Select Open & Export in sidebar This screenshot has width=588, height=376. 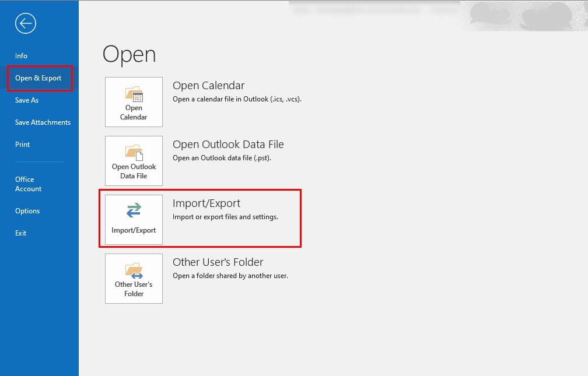38,78
